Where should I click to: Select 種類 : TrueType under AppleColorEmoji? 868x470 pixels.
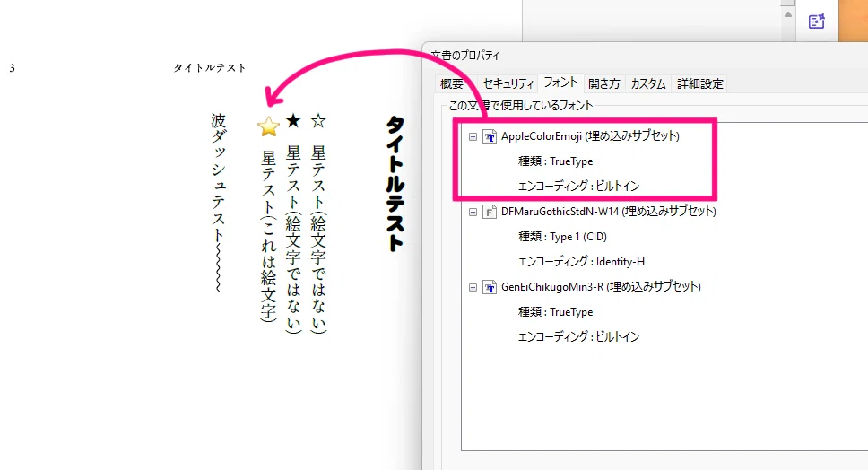pyautogui.click(x=555, y=161)
